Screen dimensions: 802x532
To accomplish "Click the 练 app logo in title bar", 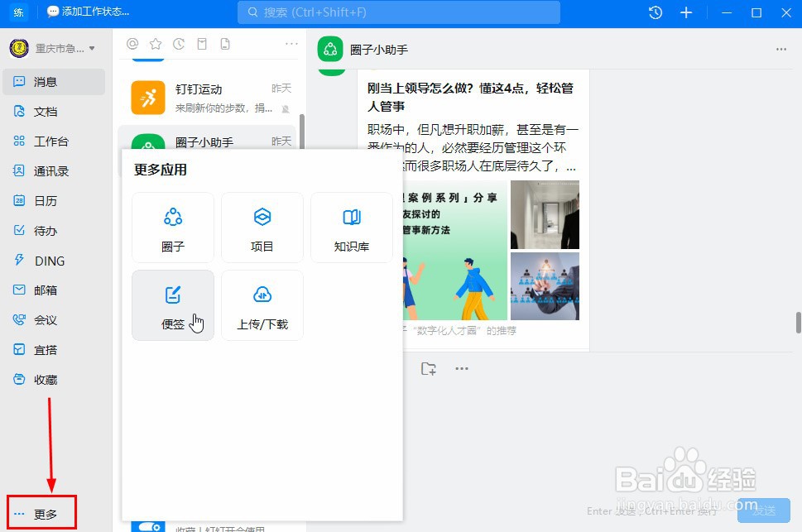I will 18,12.
